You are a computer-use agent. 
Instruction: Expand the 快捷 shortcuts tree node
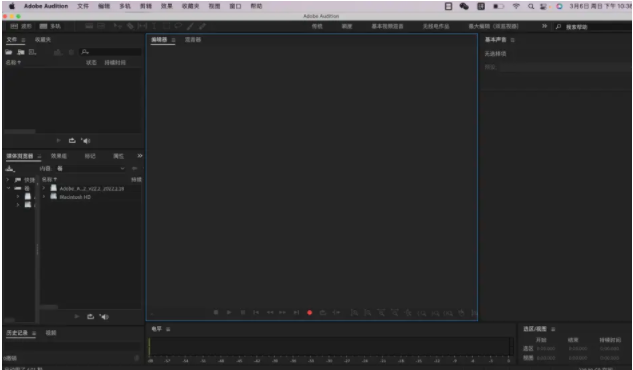[8, 180]
